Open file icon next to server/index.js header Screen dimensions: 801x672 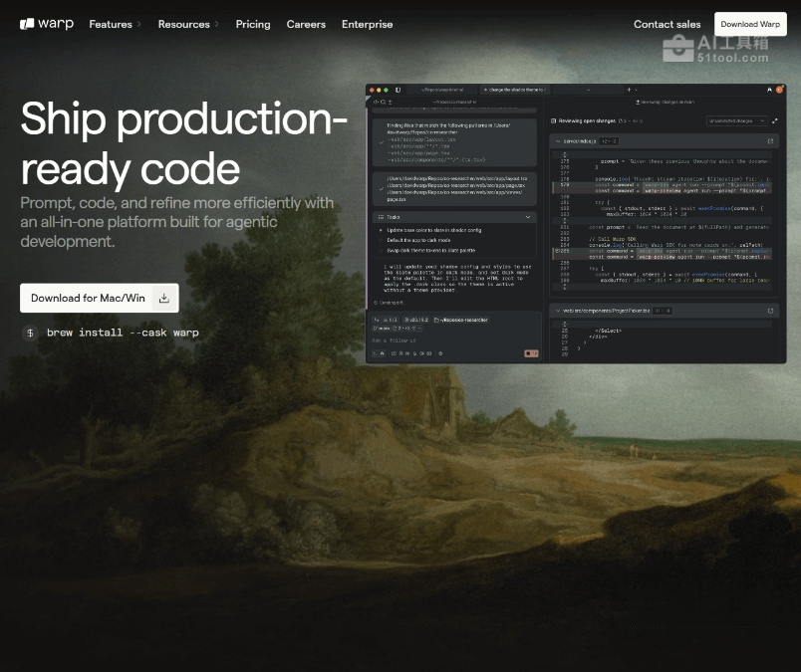click(770, 141)
